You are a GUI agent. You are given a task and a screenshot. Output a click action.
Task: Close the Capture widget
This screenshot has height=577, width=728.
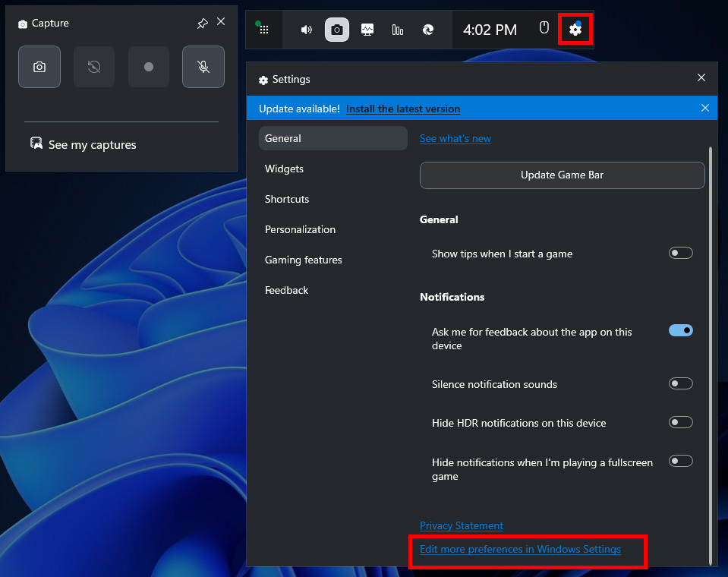(x=221, y=22)
